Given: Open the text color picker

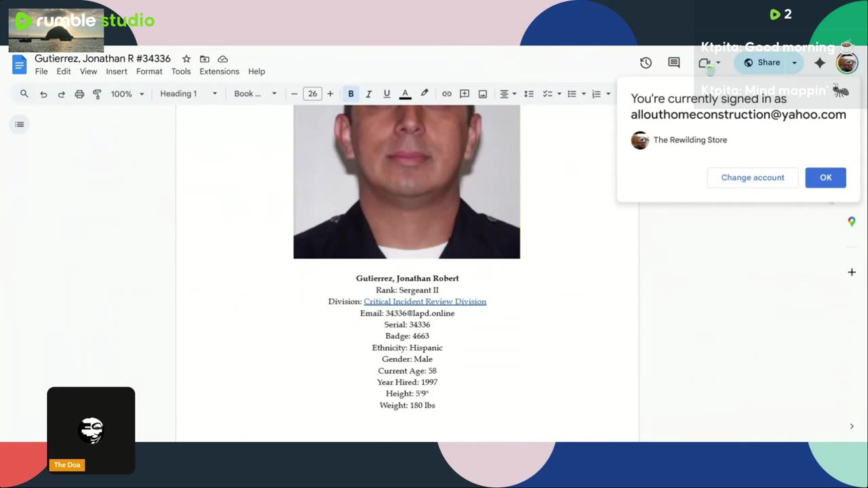Looking at the screenshot, I should (405, 94).
